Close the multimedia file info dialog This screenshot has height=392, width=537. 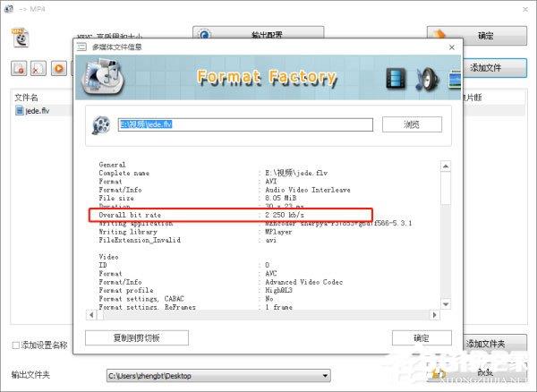click(x=452, y=47)
